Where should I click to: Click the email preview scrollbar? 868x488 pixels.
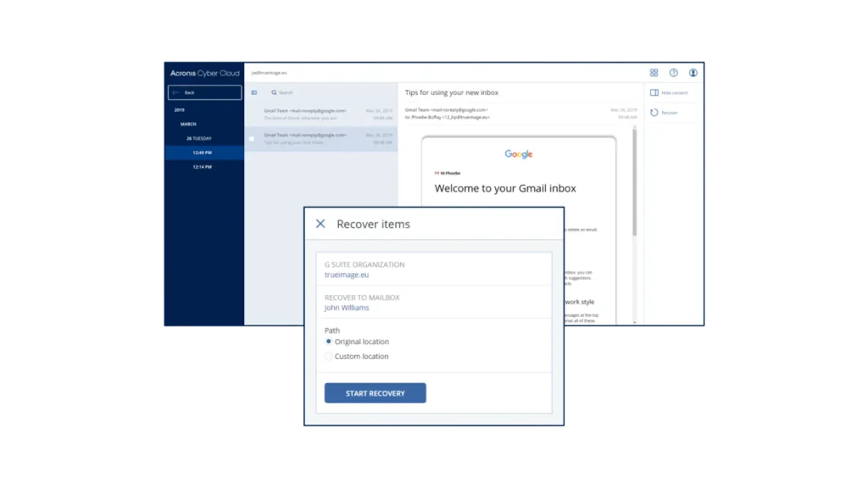click(x=634, y=183)
